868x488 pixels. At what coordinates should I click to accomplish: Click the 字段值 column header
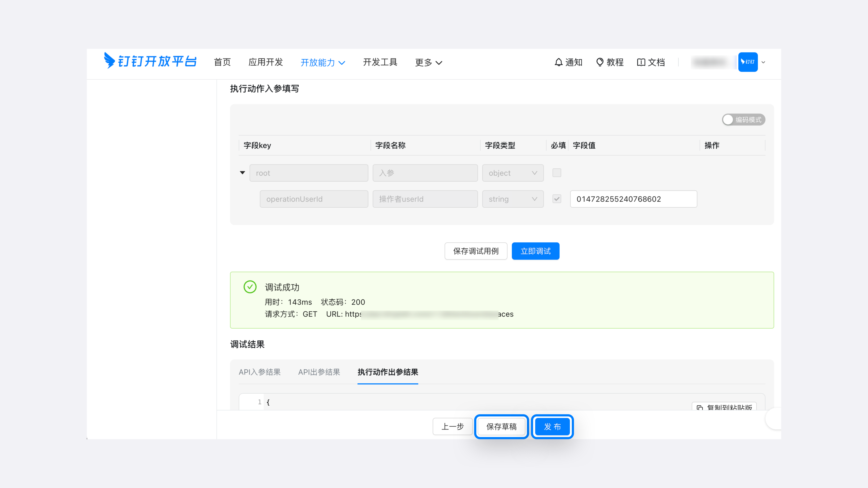tap(584, 145)
